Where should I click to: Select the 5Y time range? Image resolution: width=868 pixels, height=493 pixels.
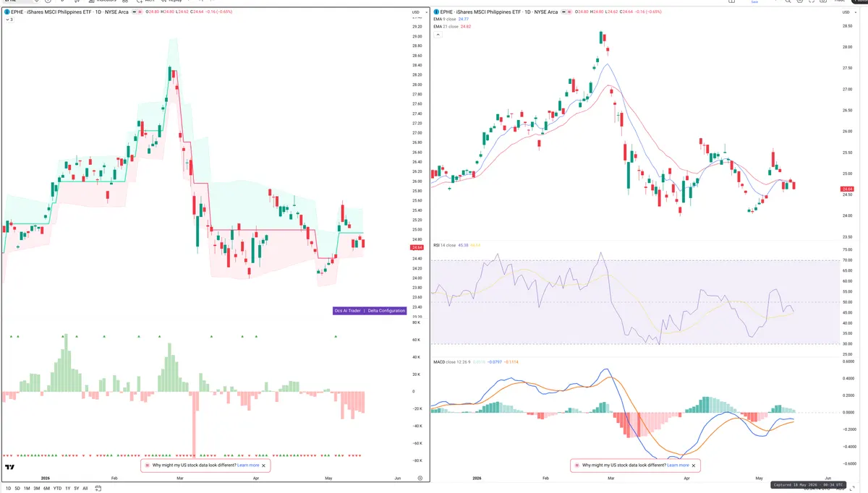(x=77, y=489)
